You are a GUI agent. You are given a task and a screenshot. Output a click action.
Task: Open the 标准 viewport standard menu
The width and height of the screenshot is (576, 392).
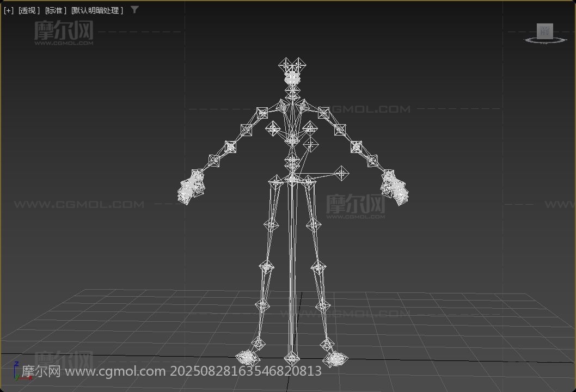pos(56,11)
